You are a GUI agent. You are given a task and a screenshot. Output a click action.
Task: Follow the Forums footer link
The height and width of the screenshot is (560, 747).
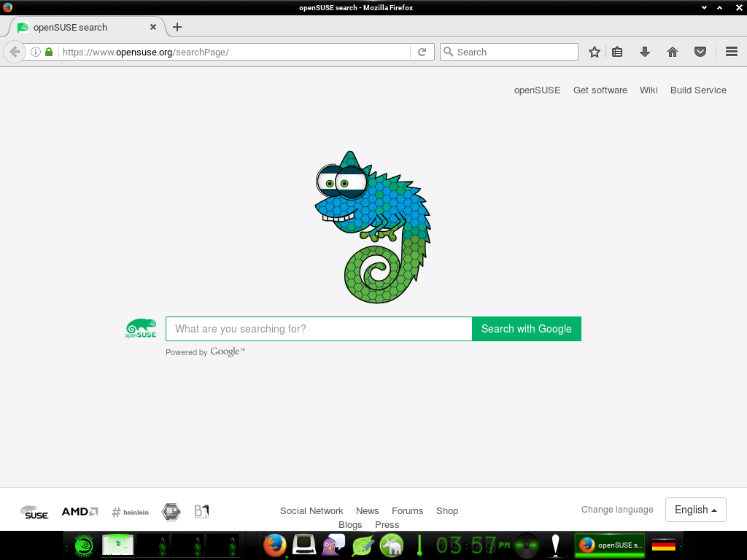click(x=407, y=511)
